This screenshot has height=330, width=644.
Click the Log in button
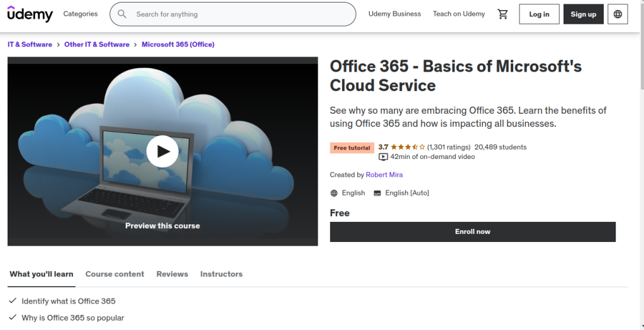[539, 14]
